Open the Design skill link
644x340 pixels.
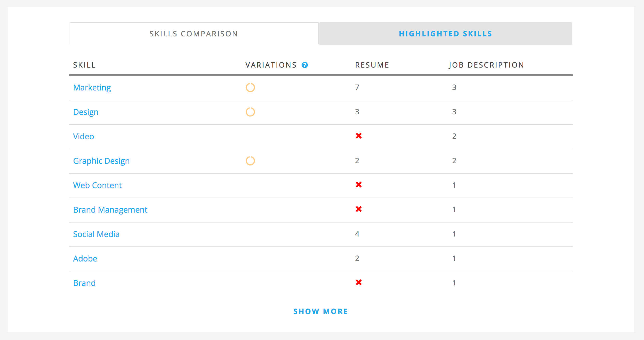(86, 112)
